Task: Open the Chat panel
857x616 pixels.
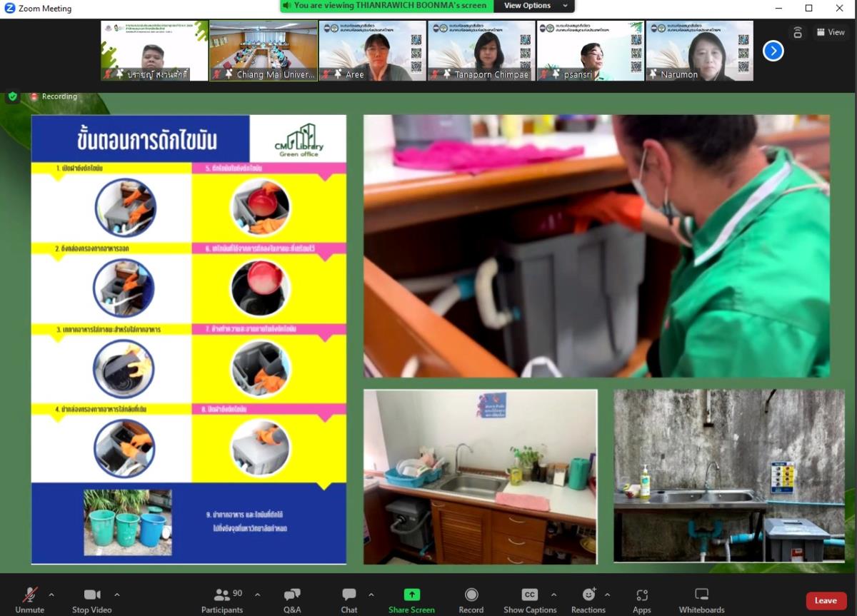Action: [349, 600]
